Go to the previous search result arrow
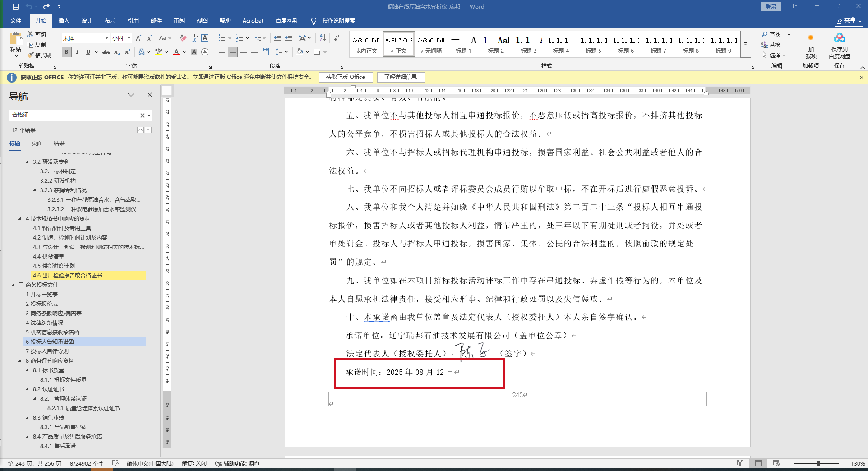 [140, 130]
